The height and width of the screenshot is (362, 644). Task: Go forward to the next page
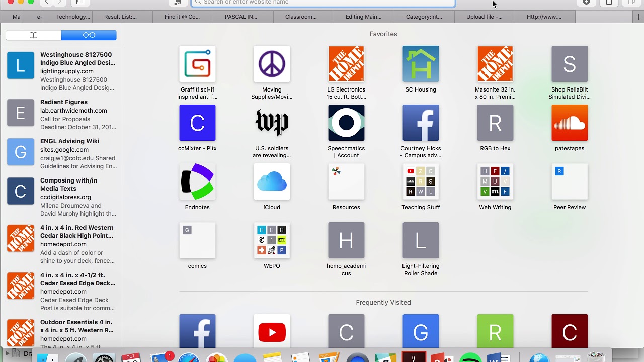59,2
